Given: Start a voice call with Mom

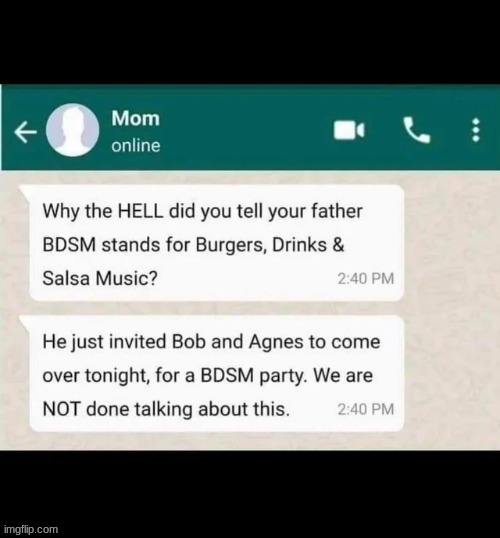Looking at the screenshot, I should pos(416,130).
